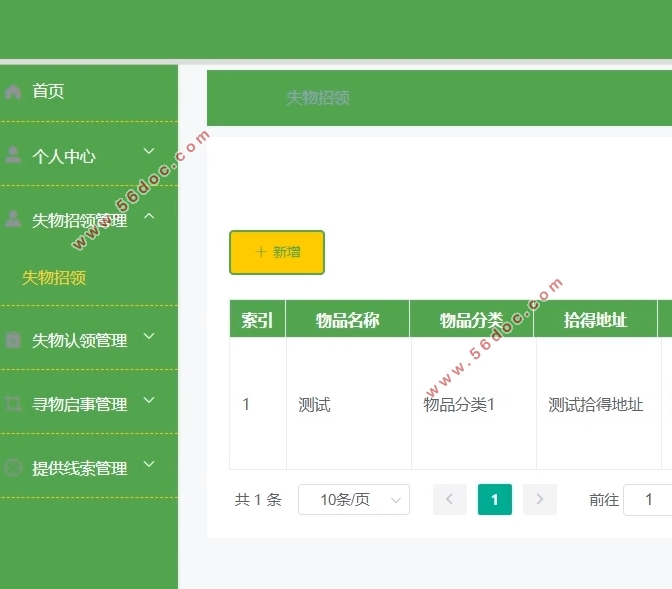This screenshot has width=672, height=589.
Task: Open the 10条/页 page size dropdown
Action: [354, 499]
